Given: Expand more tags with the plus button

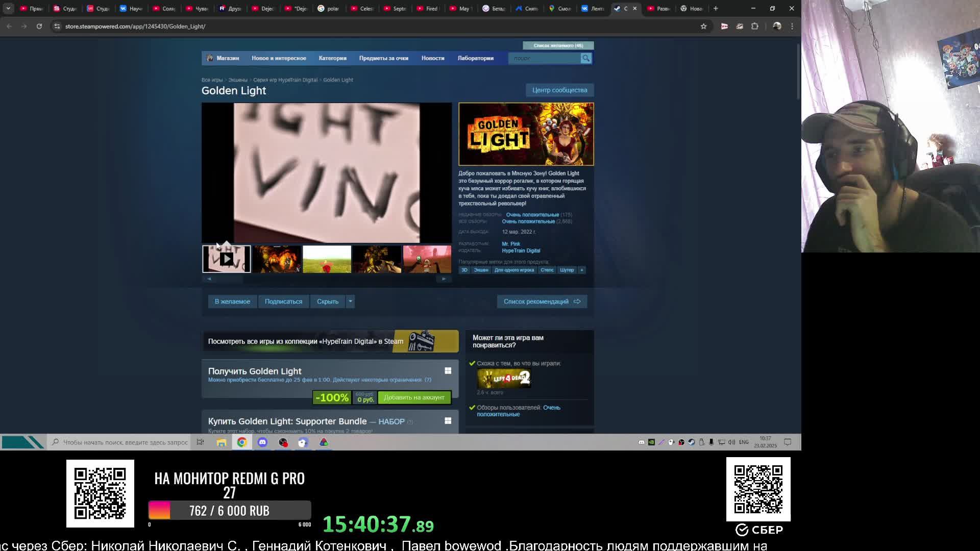Looking at the screenshot, I should (581, 270).
